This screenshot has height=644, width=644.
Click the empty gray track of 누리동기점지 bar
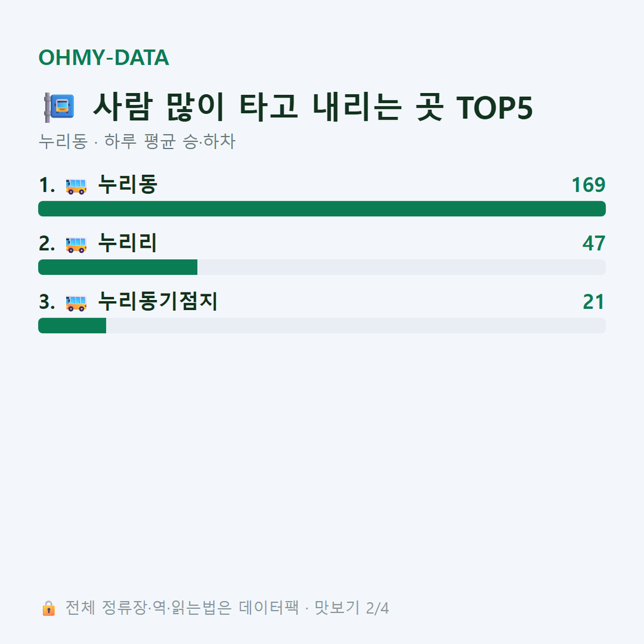coord(356,325)
